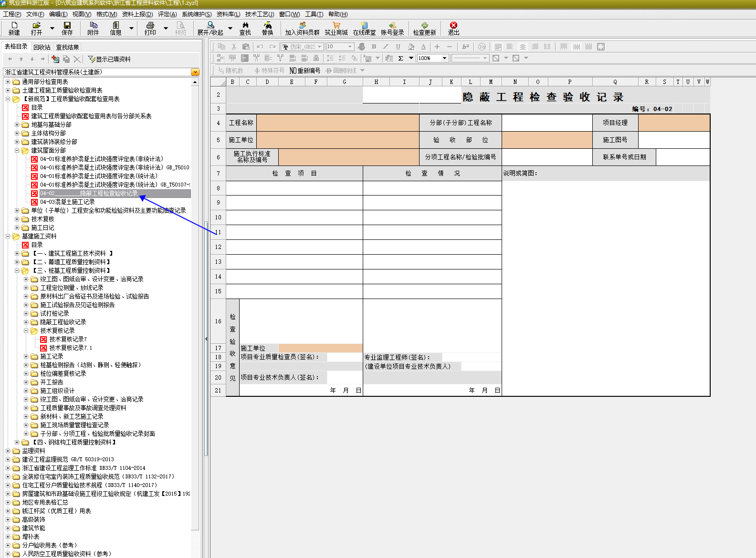Collapse the 建筑屋面分部 tree node
This screenshot has width=756, height=558.
17,151
